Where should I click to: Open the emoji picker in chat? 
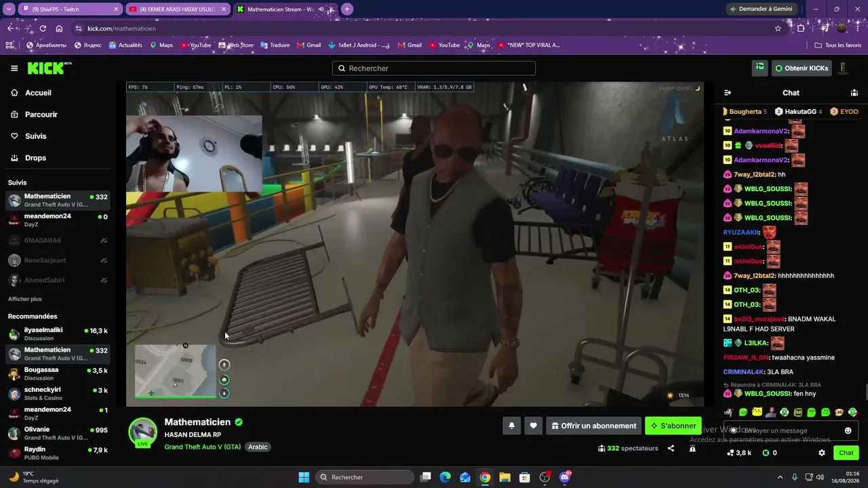[x=848, y=430]
